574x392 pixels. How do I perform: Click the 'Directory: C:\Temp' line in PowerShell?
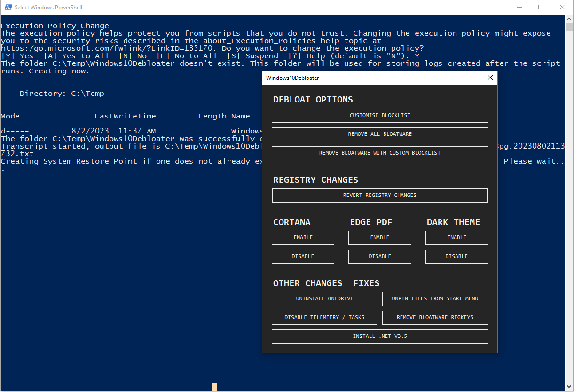[62, 94]
